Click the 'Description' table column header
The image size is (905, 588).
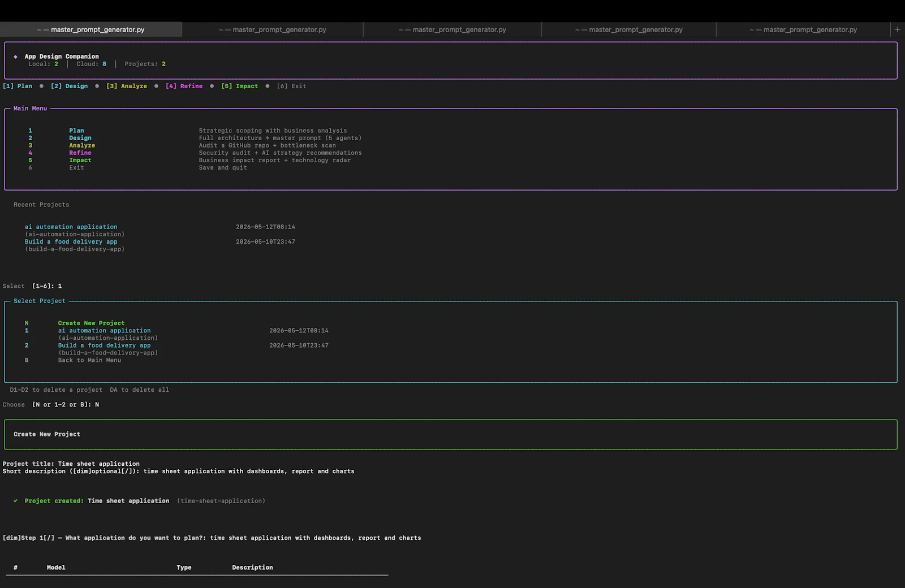[252, 567]
